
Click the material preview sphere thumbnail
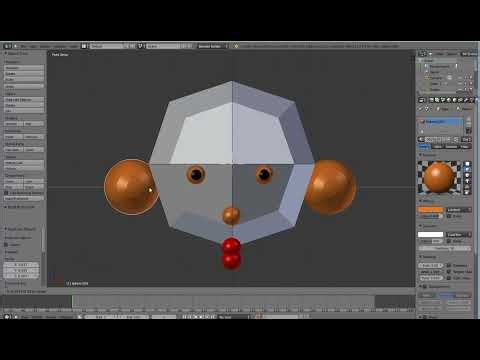pos(439,177)
